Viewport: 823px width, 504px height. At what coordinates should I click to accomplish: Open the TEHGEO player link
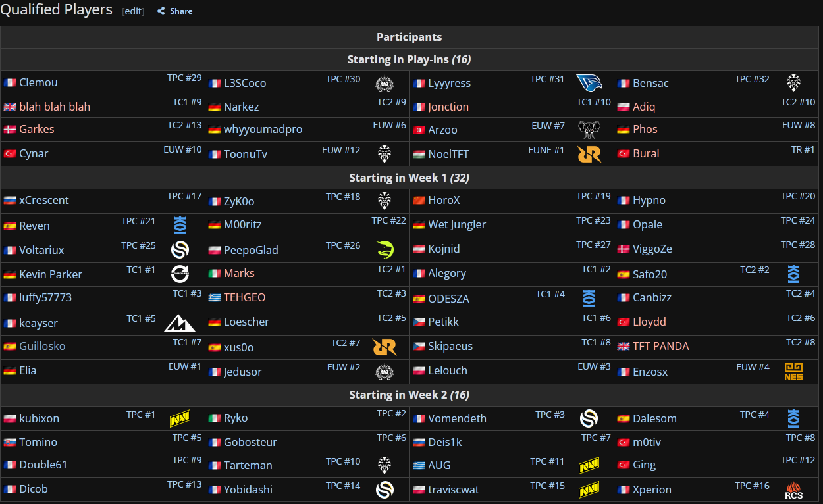click(x=244, y=297)
